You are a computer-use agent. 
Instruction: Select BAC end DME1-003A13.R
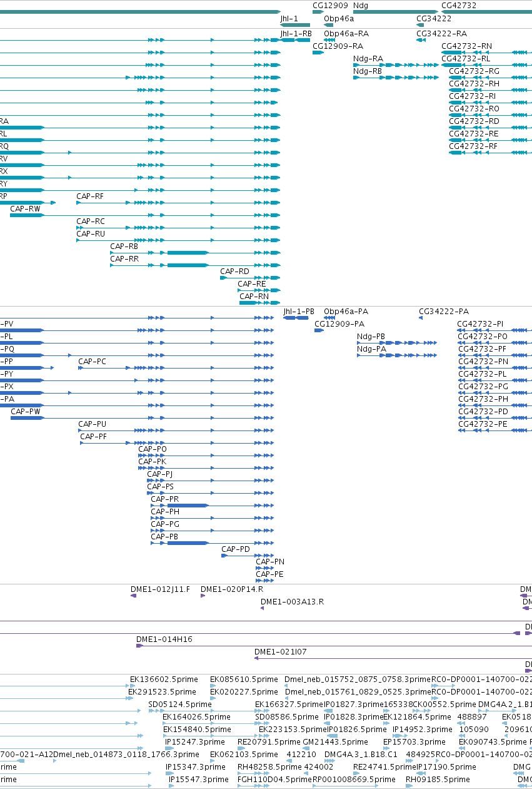click(x=263, y=608)
